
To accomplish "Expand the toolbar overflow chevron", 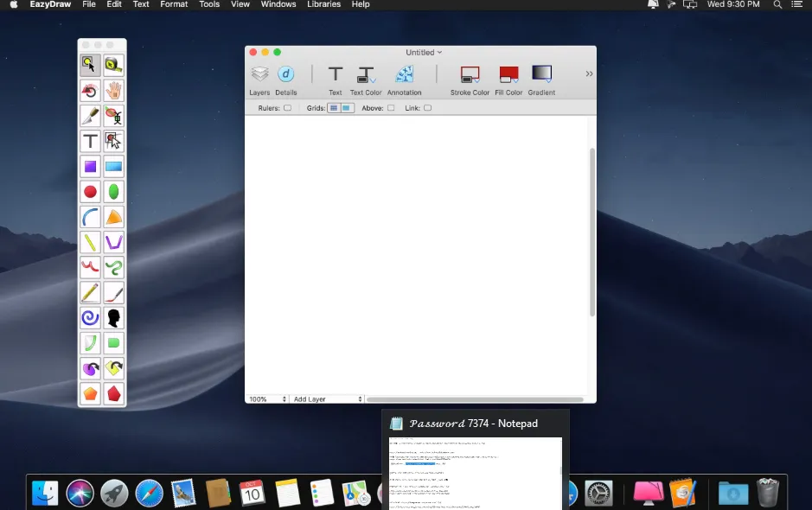I will point(589,73).
